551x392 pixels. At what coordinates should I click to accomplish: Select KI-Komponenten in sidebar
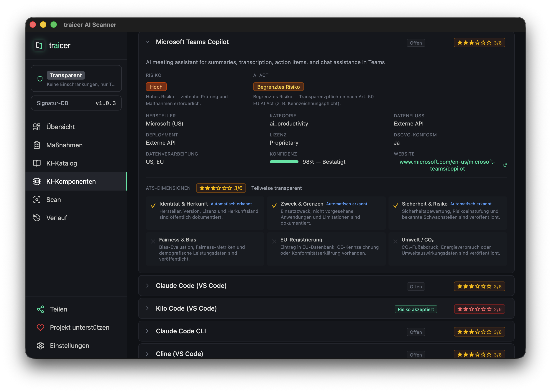(76, 181)
